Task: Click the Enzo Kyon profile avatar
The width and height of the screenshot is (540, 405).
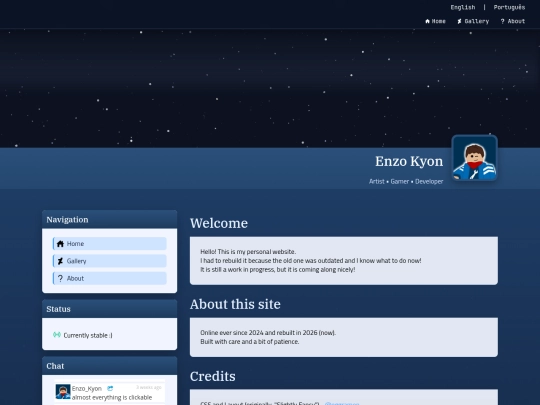Action: tap(475, 158)
